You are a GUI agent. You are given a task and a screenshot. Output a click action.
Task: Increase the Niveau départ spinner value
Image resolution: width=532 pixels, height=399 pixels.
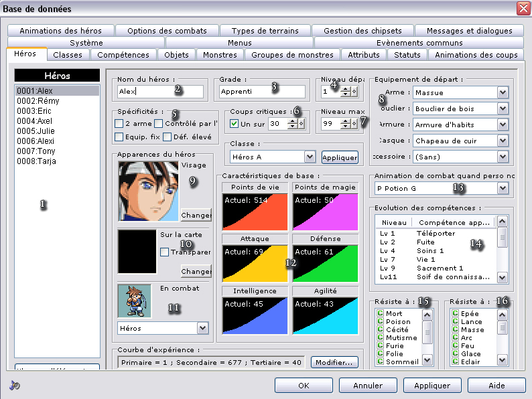point(345,89)
